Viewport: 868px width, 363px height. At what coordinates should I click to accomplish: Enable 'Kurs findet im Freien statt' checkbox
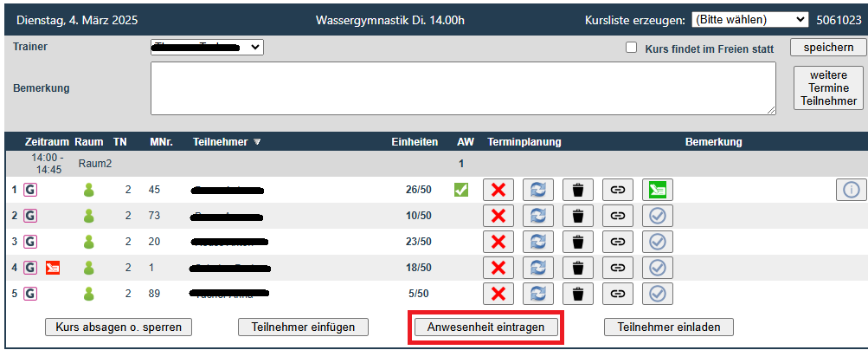coord(632,49)
